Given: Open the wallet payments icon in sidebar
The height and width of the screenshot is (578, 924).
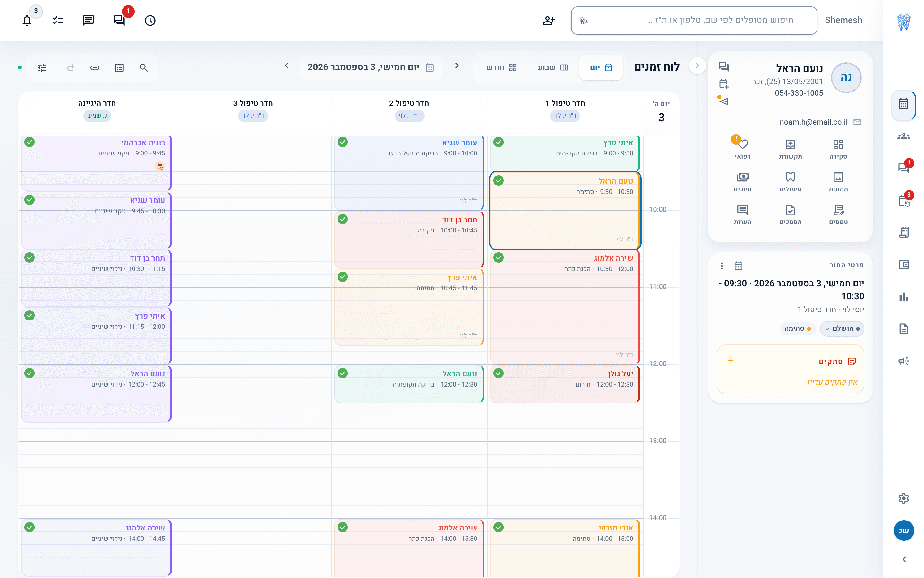Looking at the screenshot, I should tap(903, 265).
